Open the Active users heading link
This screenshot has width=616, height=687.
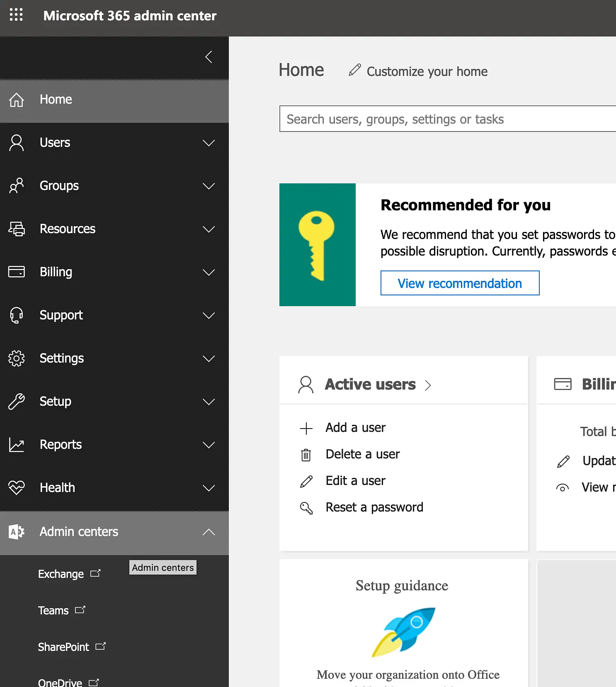[x=370, y=385]
